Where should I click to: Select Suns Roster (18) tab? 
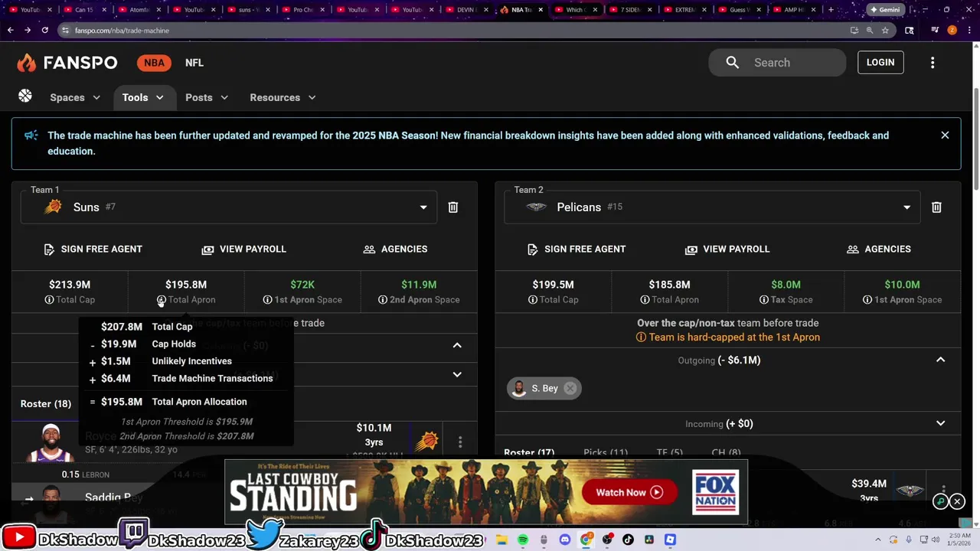[46, 403]
